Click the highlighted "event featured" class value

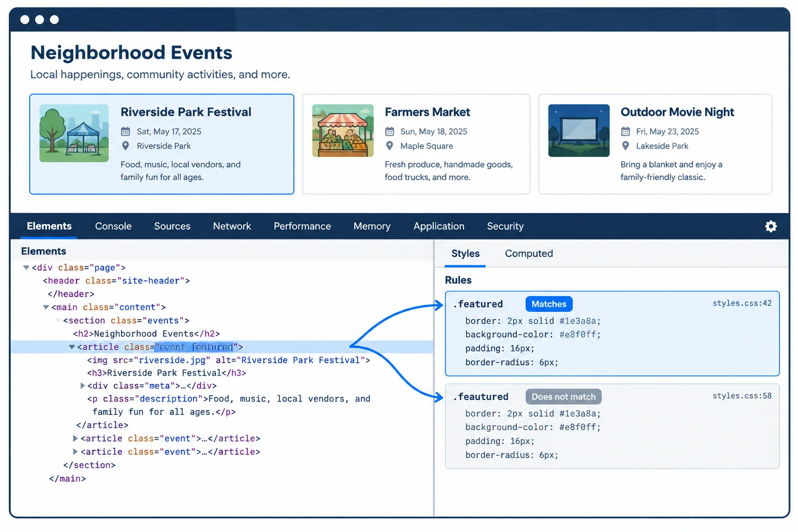[196, 347]
